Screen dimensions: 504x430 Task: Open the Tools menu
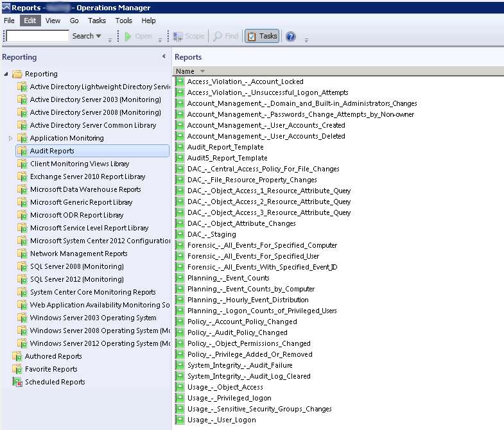click(124, 21)
